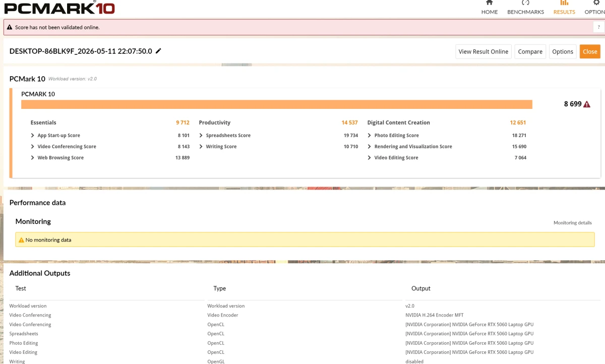Click the v2.0 output value
This screenshot has height=364, width=605.
[409, 306]
